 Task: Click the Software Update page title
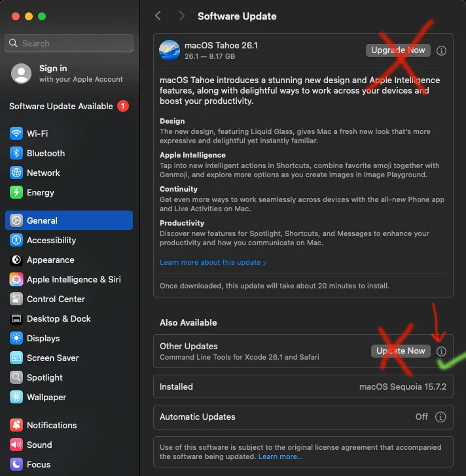237,16
